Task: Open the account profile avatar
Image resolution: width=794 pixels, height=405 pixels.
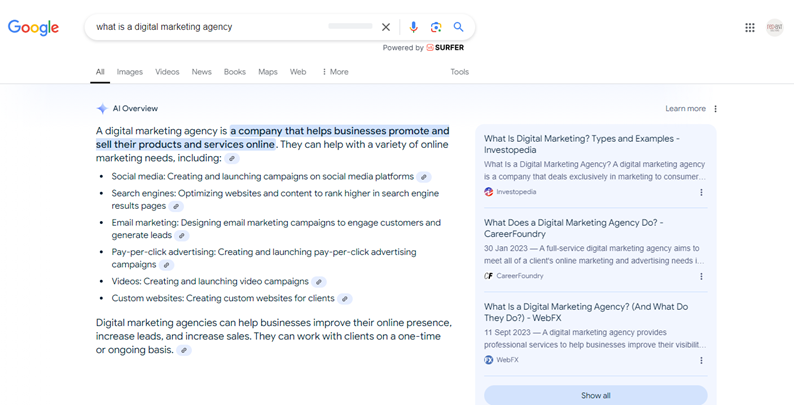Action: pos(775,27)
